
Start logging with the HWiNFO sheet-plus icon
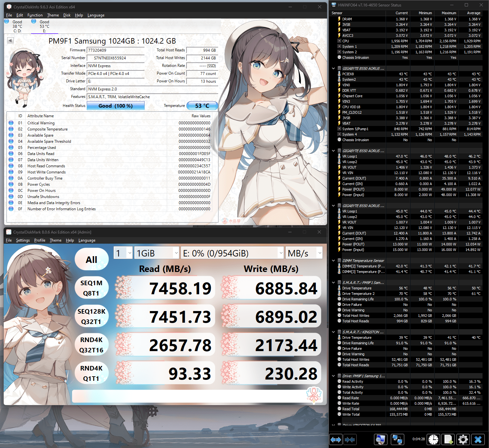[448, 439]
